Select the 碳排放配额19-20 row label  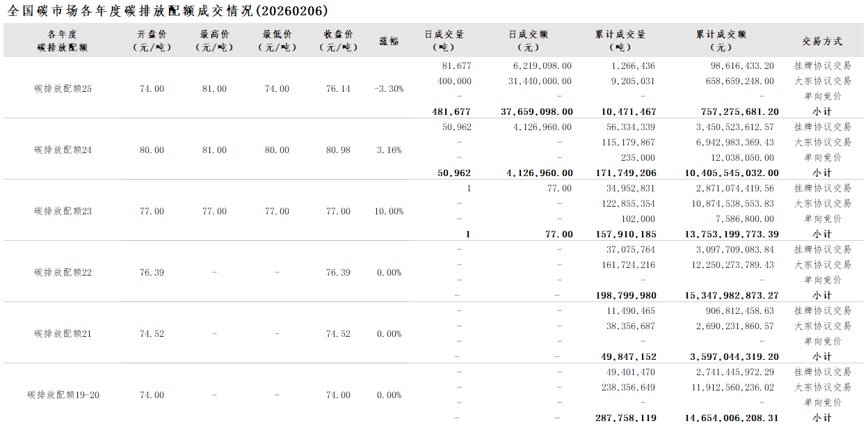coord(63,395)
